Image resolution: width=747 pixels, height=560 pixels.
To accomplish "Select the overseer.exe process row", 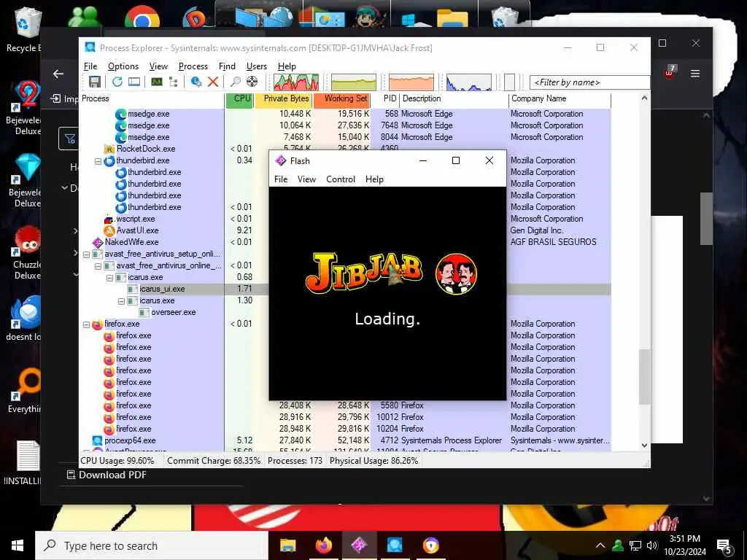I will click(344, 312).
